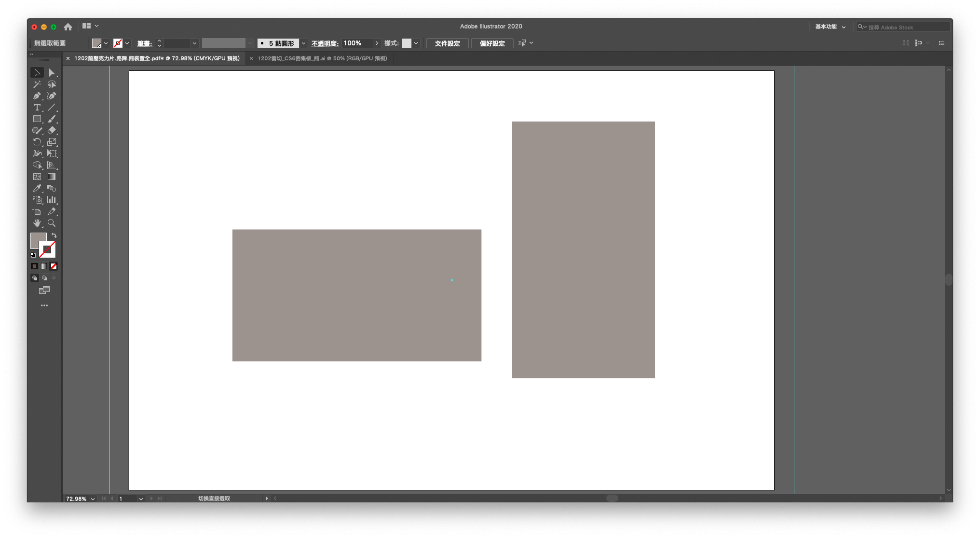Click the 筆畫 stroke label link
The image size is (980, 538).
coord(144,43)
